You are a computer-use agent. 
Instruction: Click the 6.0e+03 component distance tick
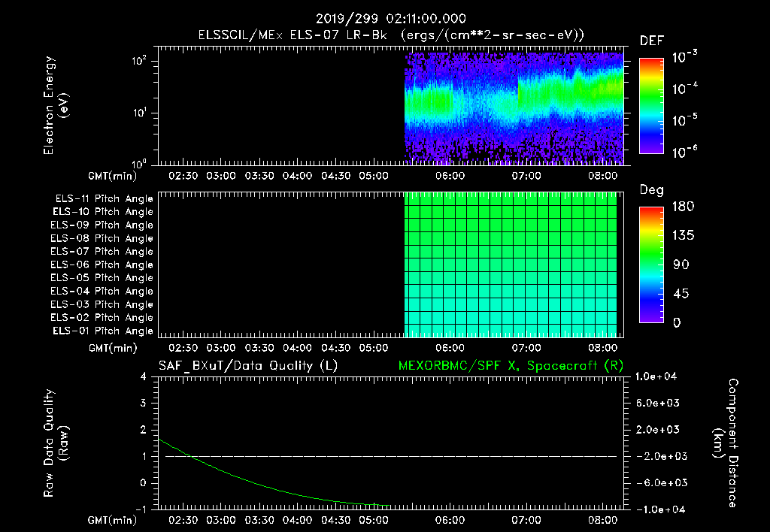click(658, 403)
